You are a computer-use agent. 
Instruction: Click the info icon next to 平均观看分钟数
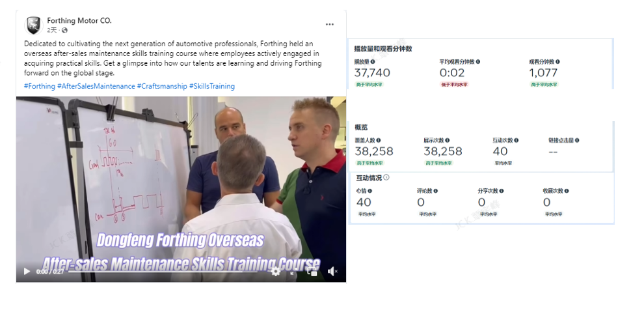pyautogui.click(x=477, y=62)
